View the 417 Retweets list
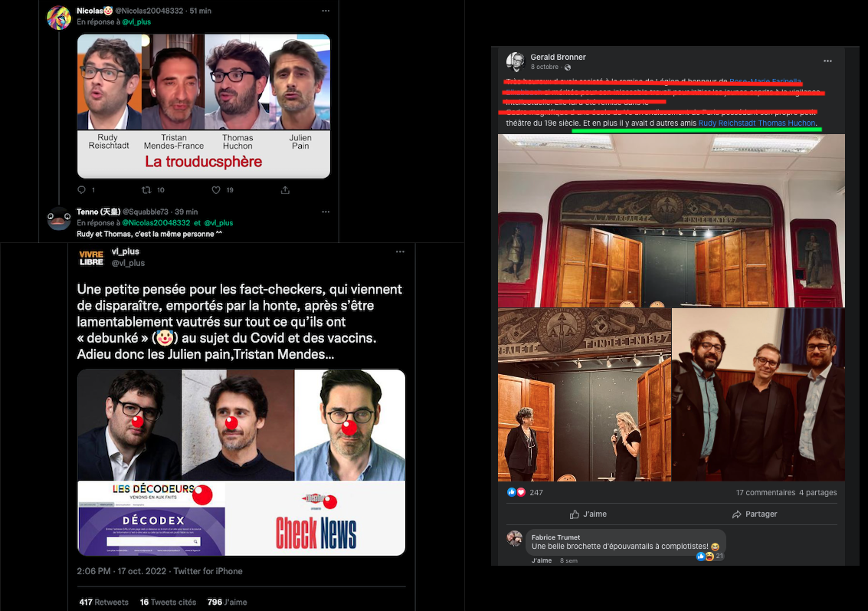 click(104, 602)
